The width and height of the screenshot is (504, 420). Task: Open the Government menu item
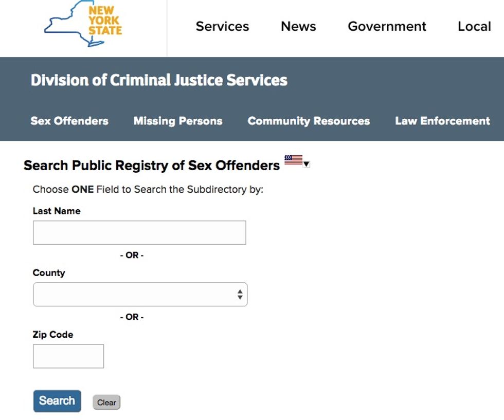click(x=387, y=27)
